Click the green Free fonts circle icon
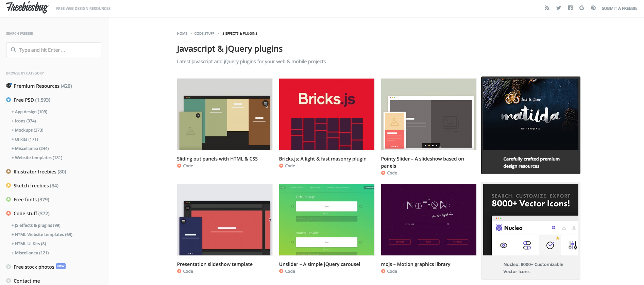644x285 pixels. tap(9, 199)
